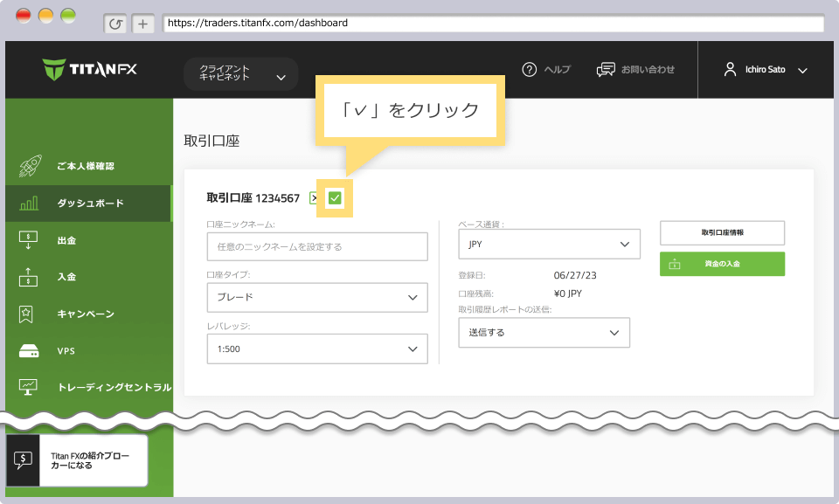
Task: Open the お問い合わせ contact link
Action: [648, 70]
